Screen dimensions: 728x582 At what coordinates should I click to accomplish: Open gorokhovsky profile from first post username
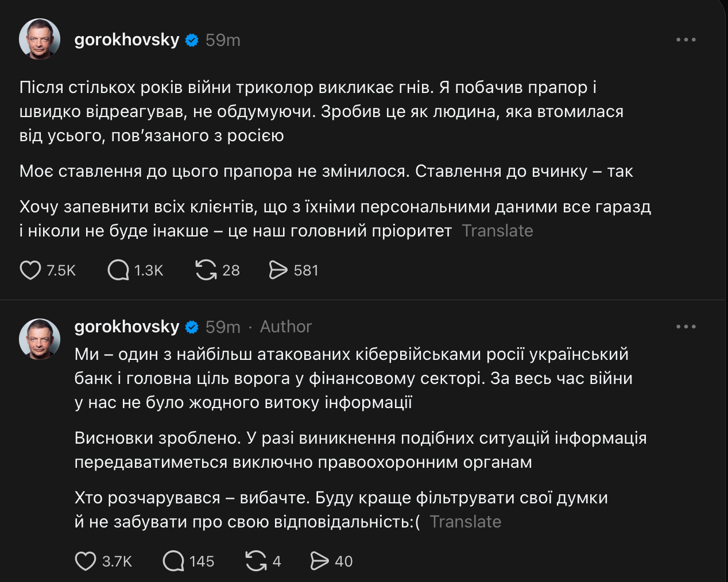point(127,40)
